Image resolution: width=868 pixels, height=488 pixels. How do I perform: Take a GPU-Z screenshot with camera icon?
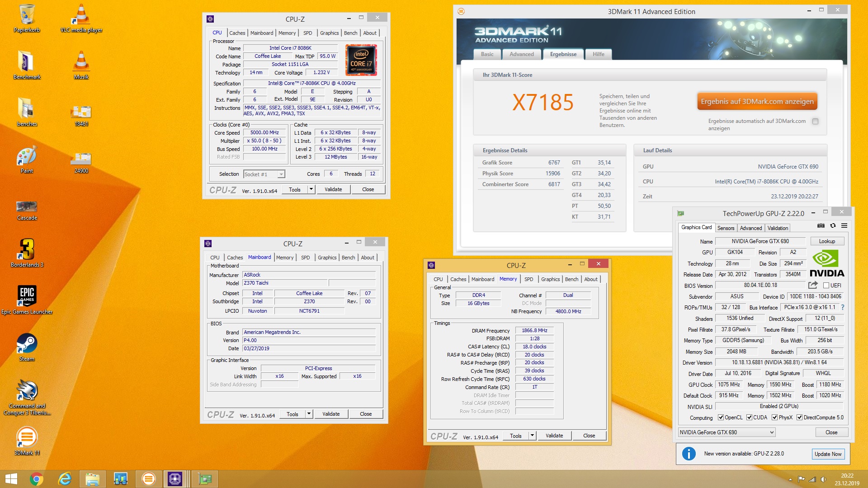click(821, 226)
